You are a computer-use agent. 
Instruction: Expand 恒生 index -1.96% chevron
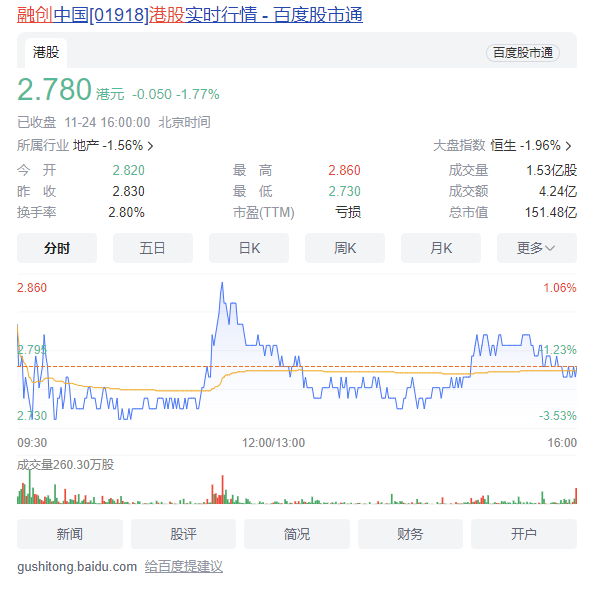point(568,146)
